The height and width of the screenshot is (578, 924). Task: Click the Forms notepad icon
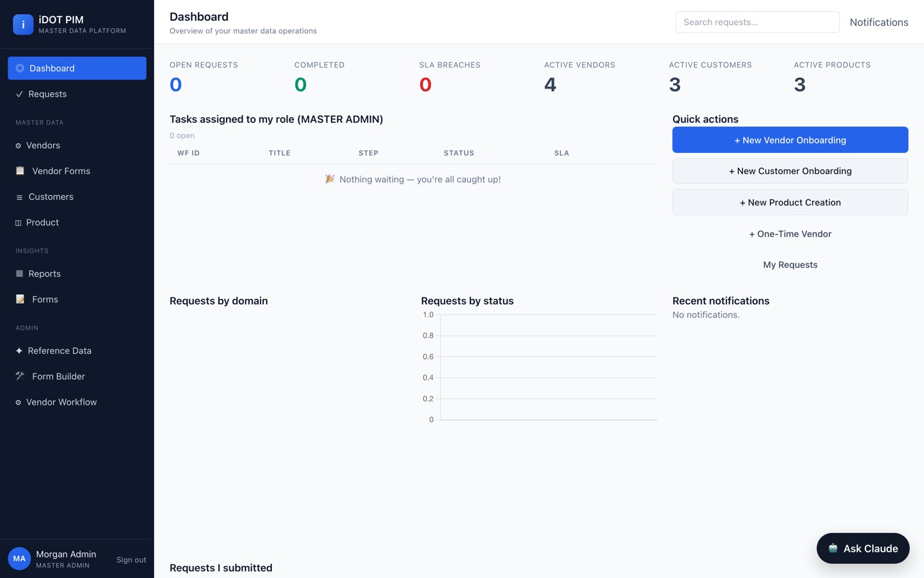20,299
